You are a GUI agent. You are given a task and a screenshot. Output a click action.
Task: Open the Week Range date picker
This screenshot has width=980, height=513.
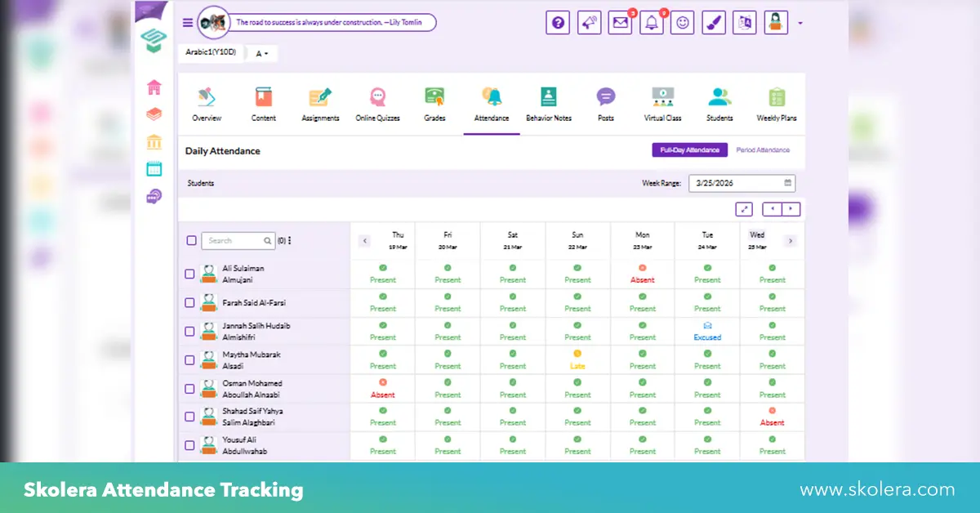742,183
